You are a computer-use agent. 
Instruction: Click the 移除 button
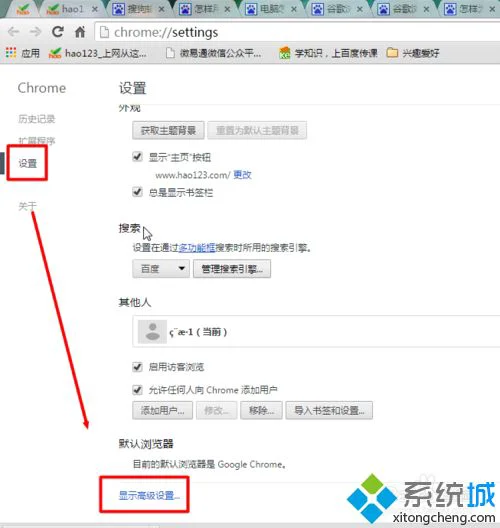point(261,410)
